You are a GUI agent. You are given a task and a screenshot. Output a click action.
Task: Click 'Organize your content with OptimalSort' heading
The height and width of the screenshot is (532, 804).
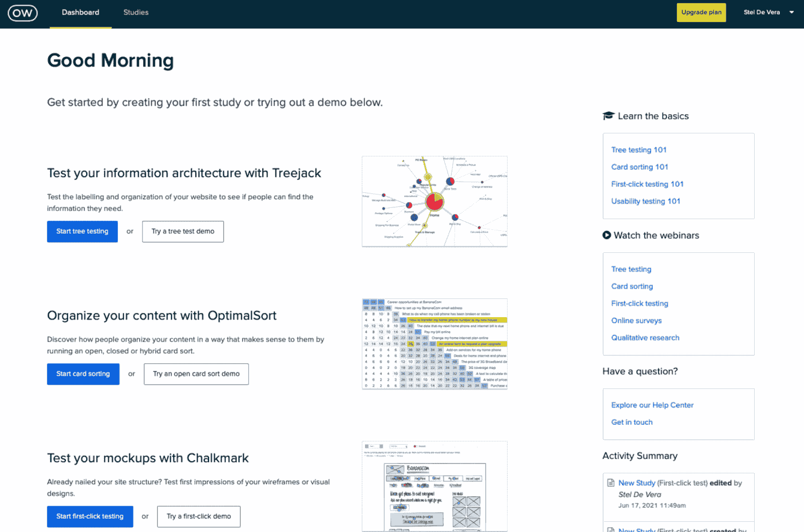162,316
